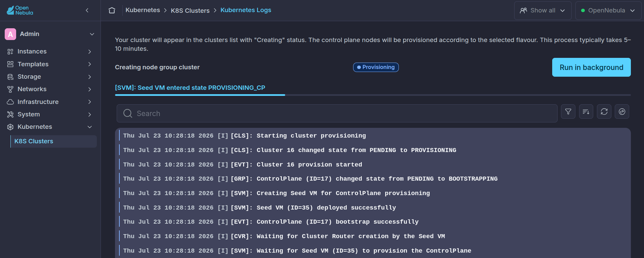Image resolution: width=644 pixels, height=258 pixels.
Task: Click the Kubernetes wheel icon in the sidebar
Action: (10, 127)
